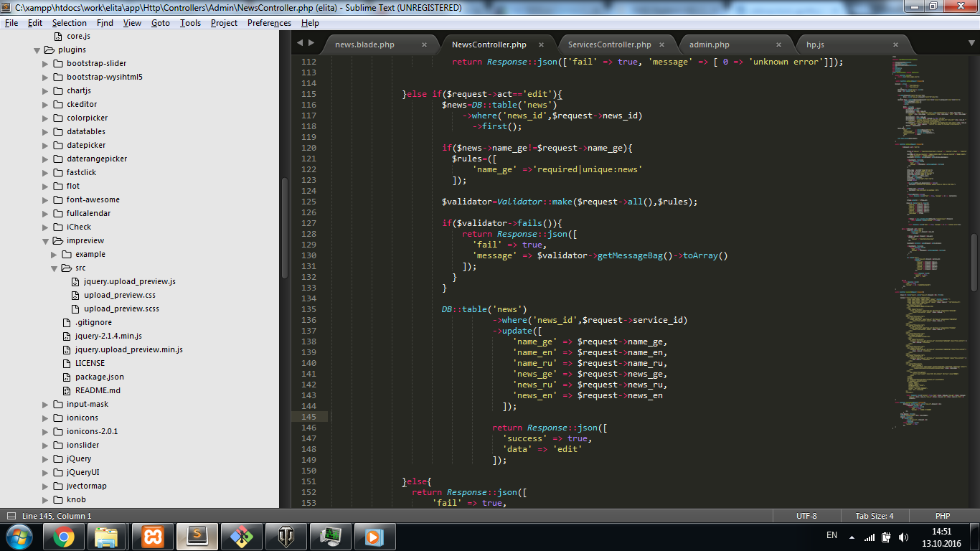Switch to the ServicesController.php tab
980x551 pixels.
coord(609,44)
